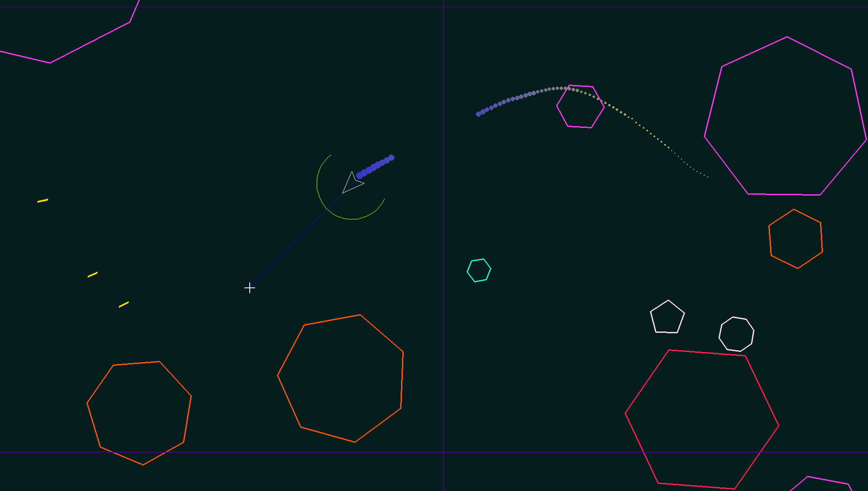Click the small cyan hexagon
Image resolution: width=868 pixels, height=491 pixels.
[x=479, y=270]
